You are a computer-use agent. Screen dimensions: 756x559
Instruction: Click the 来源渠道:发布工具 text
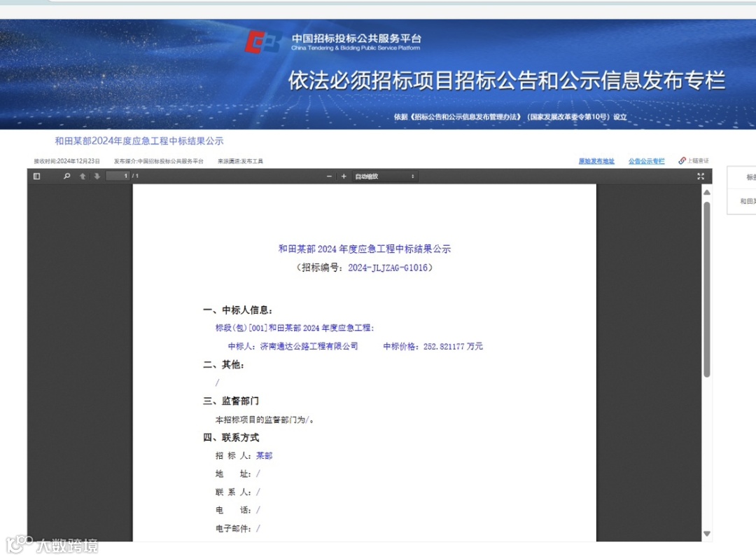coord(240,161)
